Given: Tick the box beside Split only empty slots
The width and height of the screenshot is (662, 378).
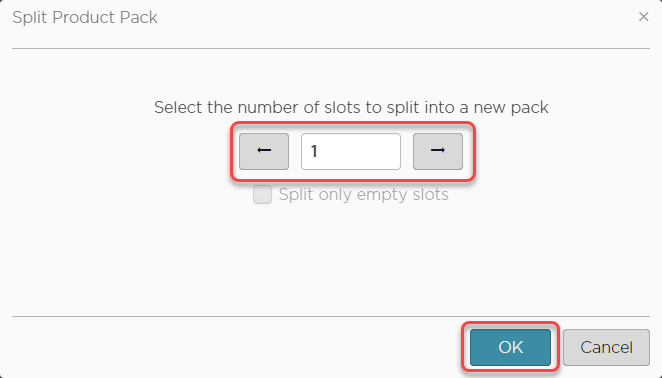Looking at the screenshot, I should click(x=262, y=195).
